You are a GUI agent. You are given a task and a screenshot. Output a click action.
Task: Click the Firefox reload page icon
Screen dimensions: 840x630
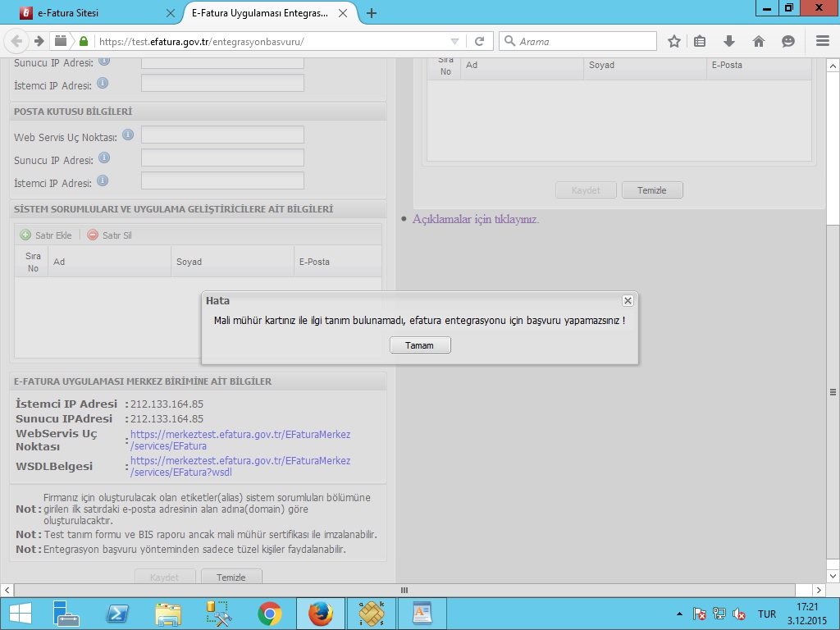pos(480,41)
